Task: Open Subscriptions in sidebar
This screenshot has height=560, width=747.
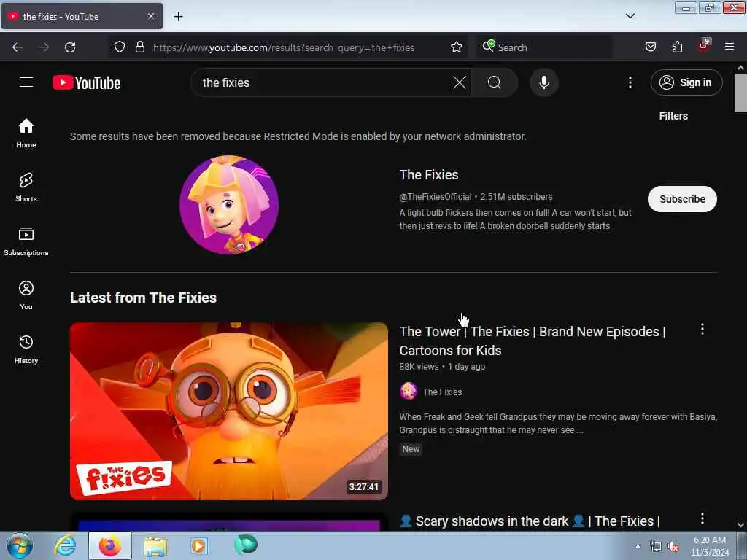Action: coord(26,241)
